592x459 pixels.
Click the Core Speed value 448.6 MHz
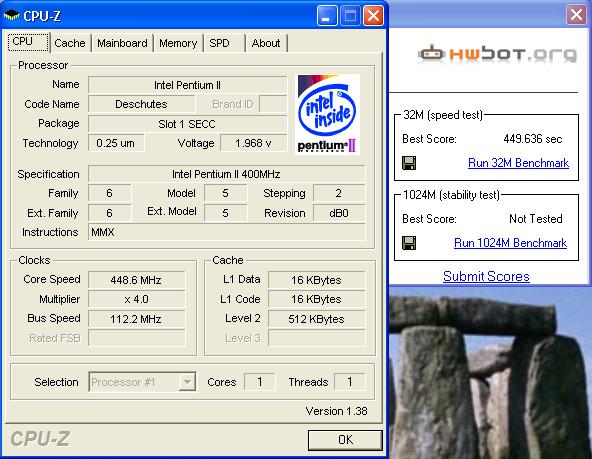[x=136, y=280]
